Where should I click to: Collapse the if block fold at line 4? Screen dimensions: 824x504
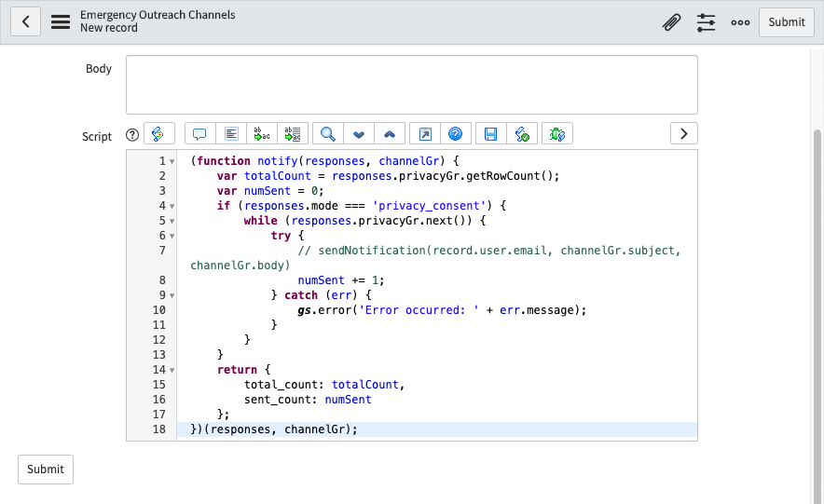(172, 206)
